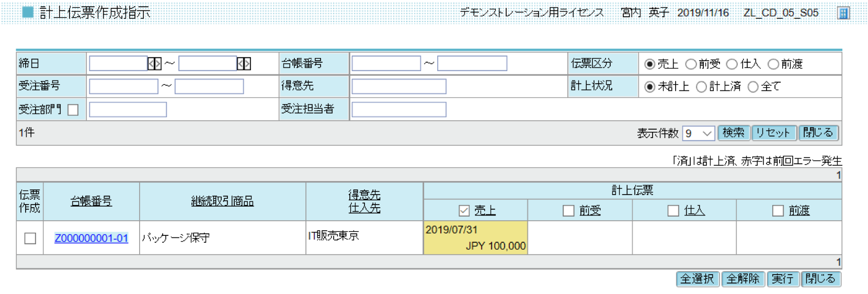868x294 pixels.
Task: Enable the 前渡 column checkbox
Action: [778, 211]
